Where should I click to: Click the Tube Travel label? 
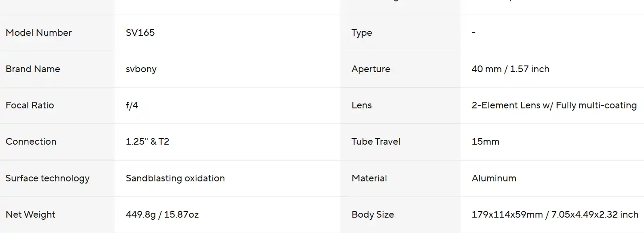coord(376,142)
